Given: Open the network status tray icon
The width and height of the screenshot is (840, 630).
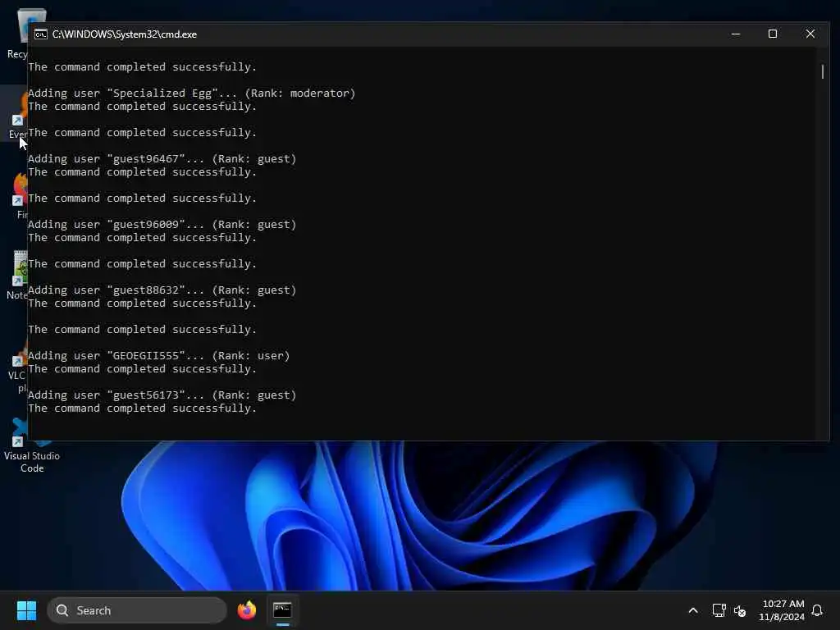Looking at the screenshot, I should (x=719, y=610).
